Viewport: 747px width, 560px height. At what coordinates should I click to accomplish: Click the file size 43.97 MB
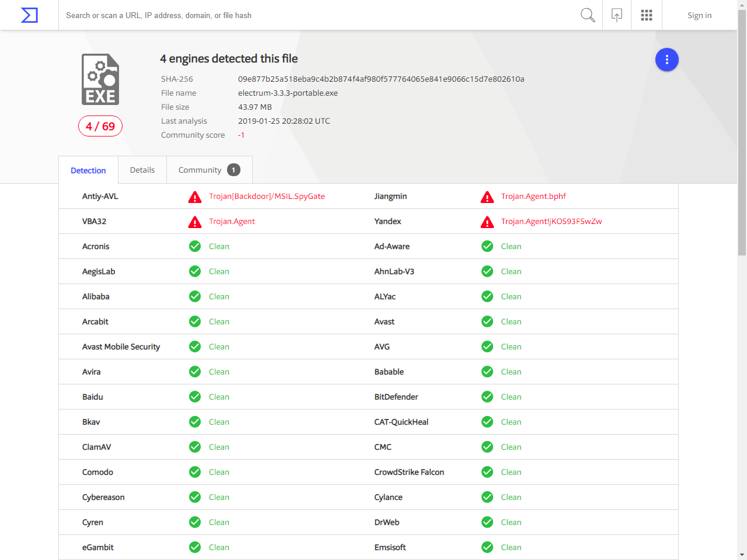coord(255,107)
